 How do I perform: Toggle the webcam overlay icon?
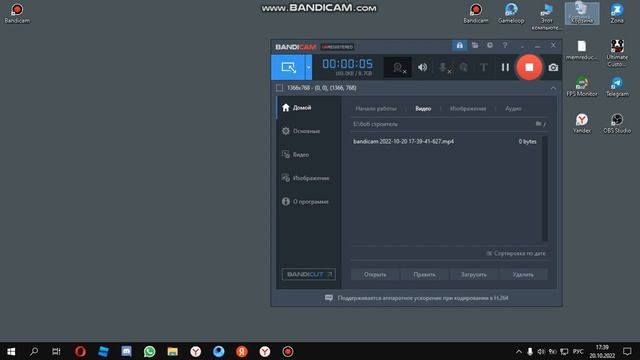pos(398,67)
